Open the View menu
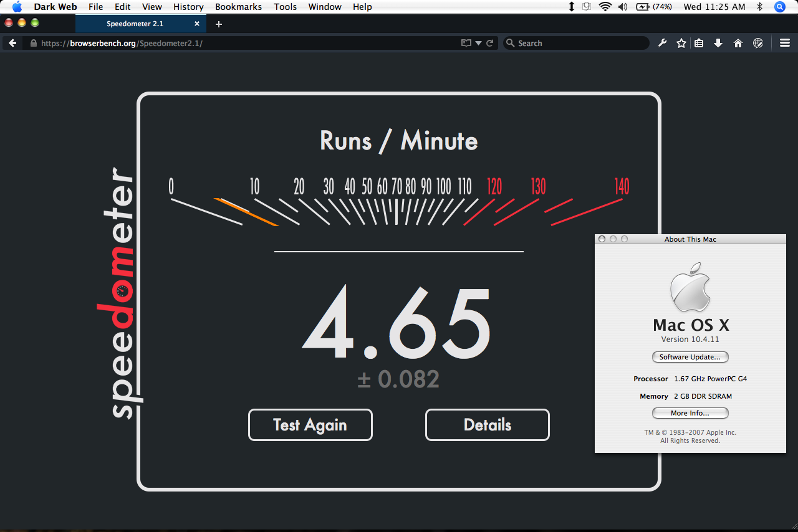The height and width of the screenshot is (532, 798). click(x=152, y=7)
